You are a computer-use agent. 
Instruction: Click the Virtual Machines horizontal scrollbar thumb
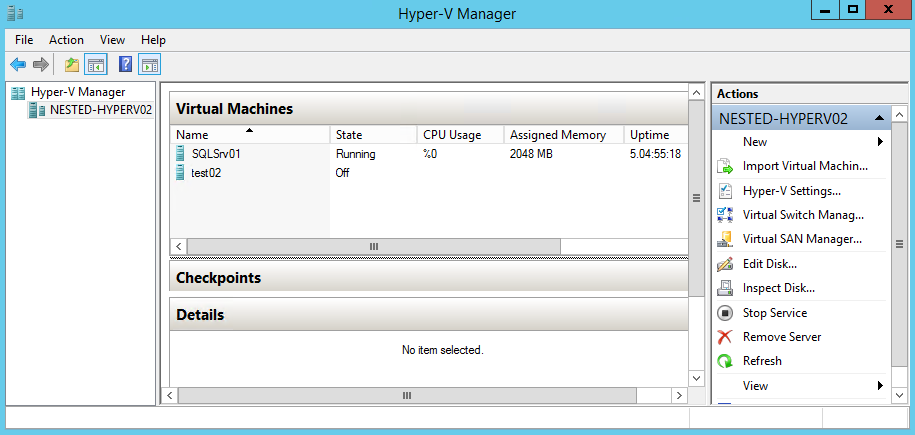374,246
